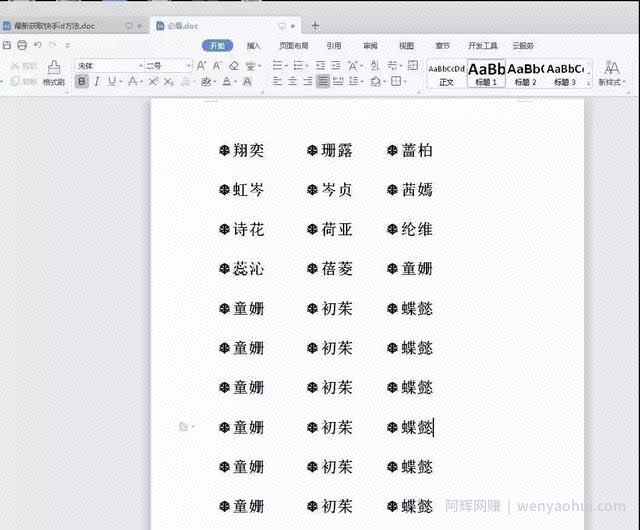640x530 pixels.
Task: Decrease font size with the smaller A icon
Action: [217, 65]
